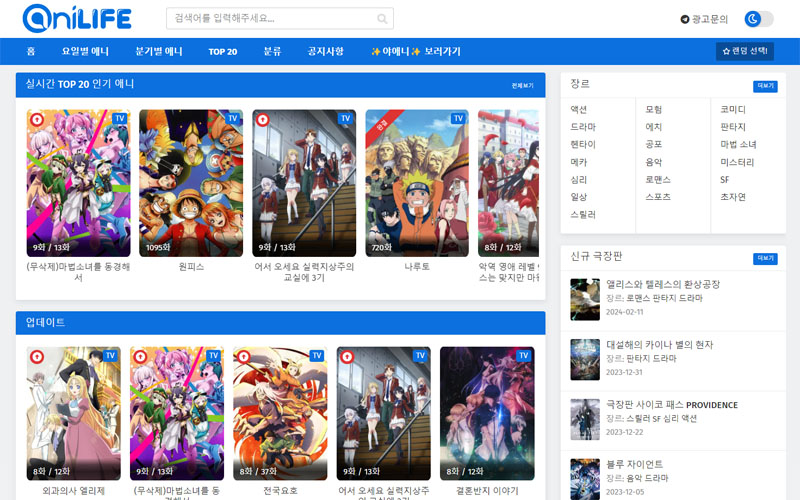Select the 미스터리 genre
This screenshot has width=800, height=500.
(x=737, y=162)
